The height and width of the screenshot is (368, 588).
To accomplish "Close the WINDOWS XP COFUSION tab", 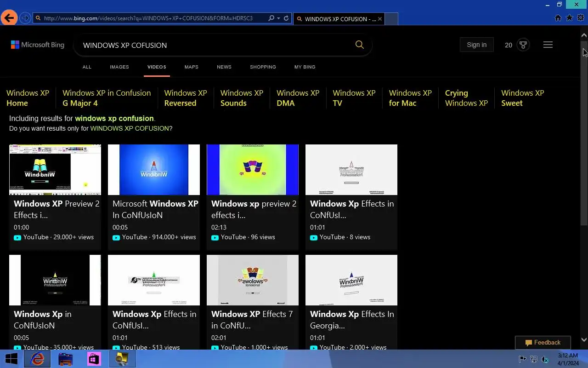I will 380,19.
